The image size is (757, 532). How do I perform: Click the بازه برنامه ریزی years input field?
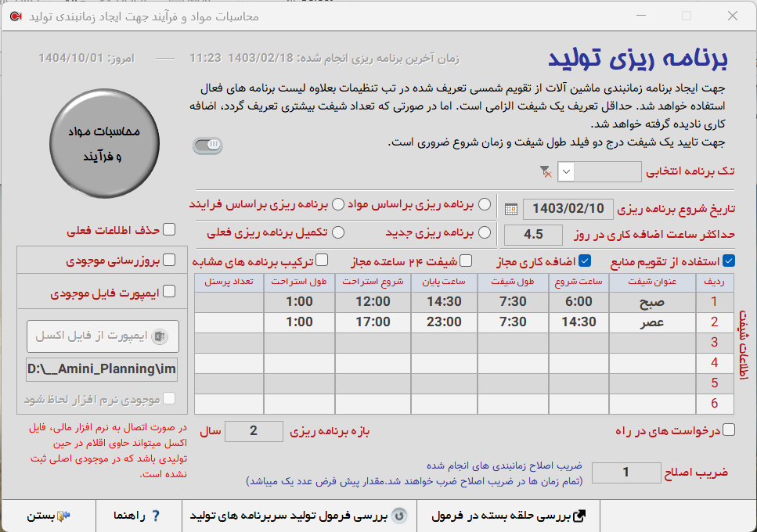(254, 430)
